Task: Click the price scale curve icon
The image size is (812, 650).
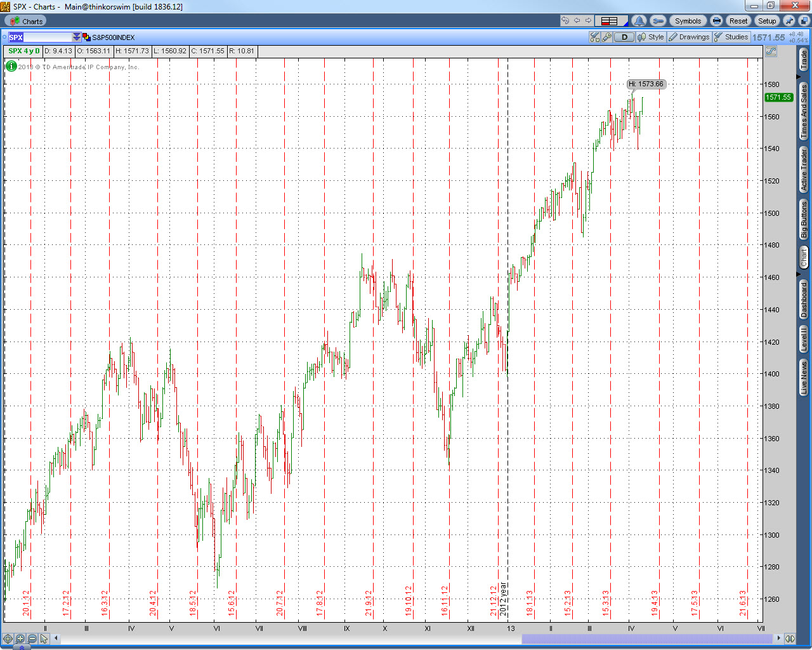Action: click(771, 51)
